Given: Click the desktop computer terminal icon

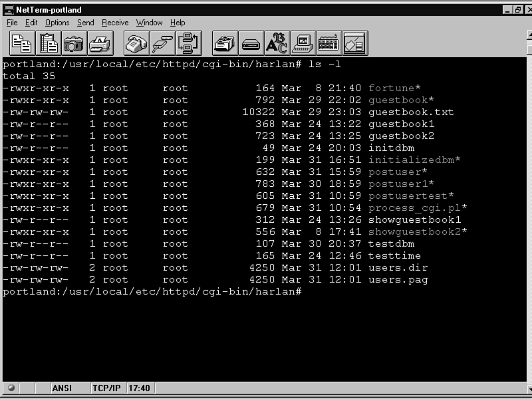Looking at the screenshot, I should (x=303, y=44).
